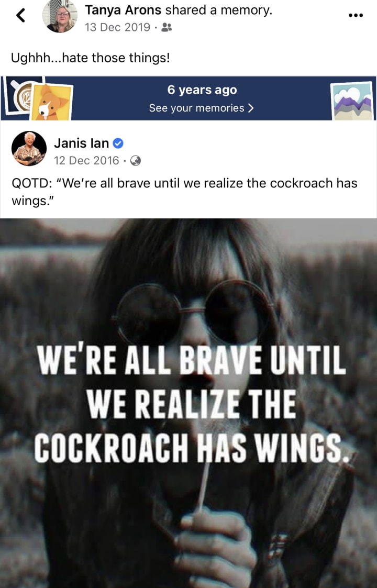This screenshot has height=588, width=377.
Task: Tap the blue verified badge
Action: [x=118, y=143]
